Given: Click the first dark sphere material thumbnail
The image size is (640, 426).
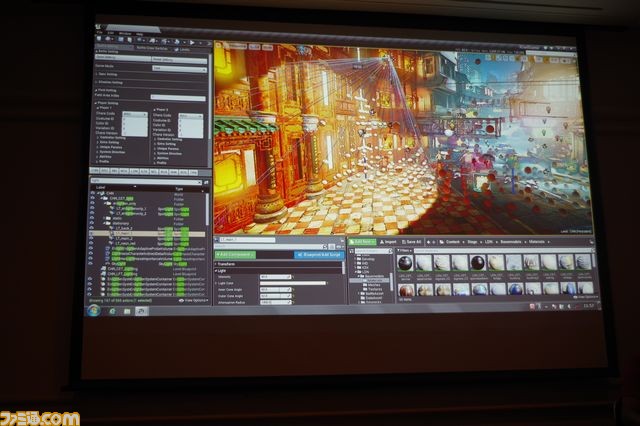Looking at the screenshot, I should click(x=405, y=263).
